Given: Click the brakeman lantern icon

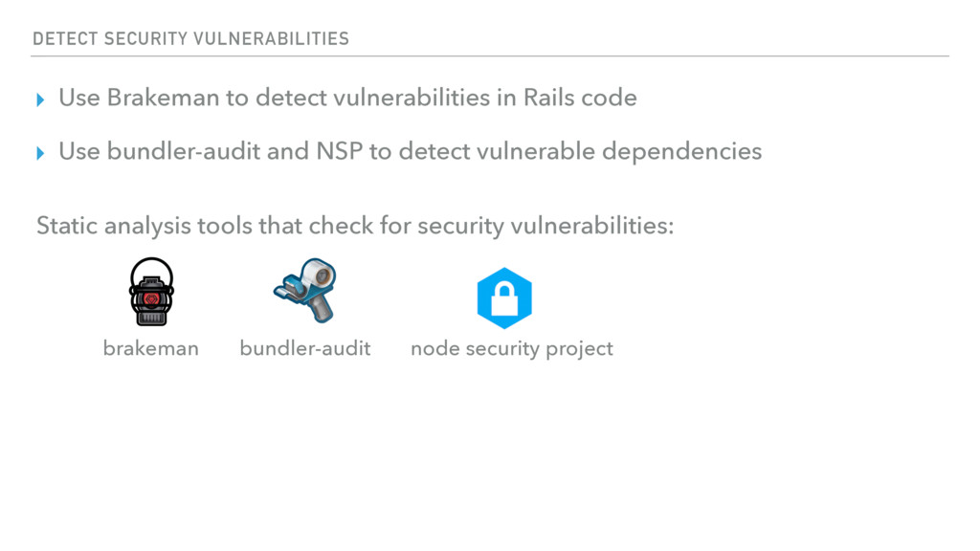Looking at the screenshot, I should click(151, 292).
